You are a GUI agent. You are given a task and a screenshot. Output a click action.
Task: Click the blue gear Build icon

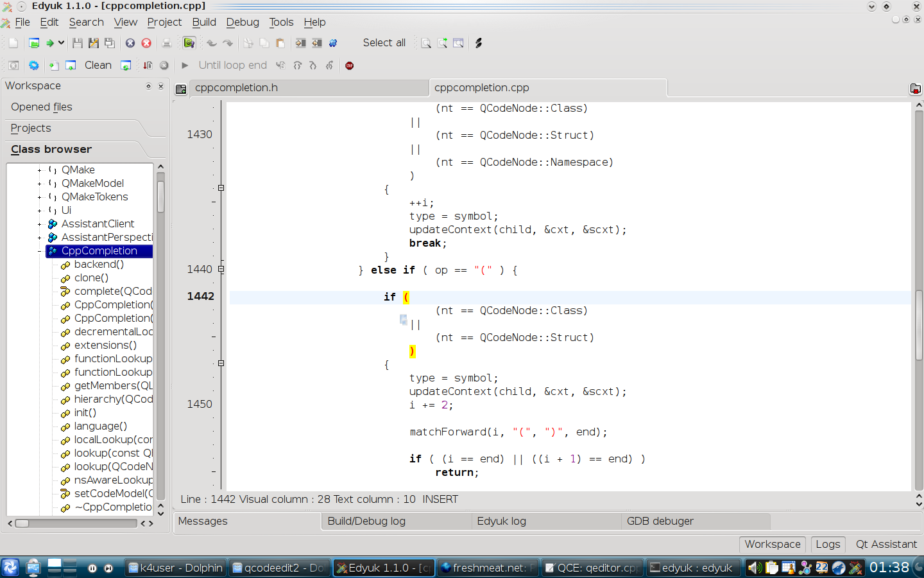[x=34, y=66]
